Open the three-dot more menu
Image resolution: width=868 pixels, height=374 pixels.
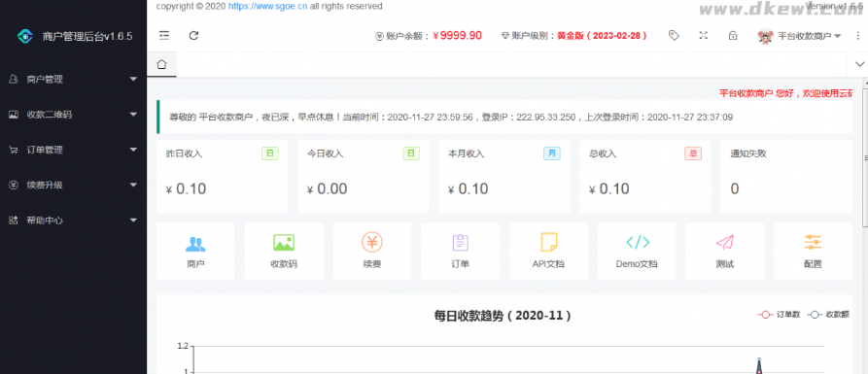point(858,35)
